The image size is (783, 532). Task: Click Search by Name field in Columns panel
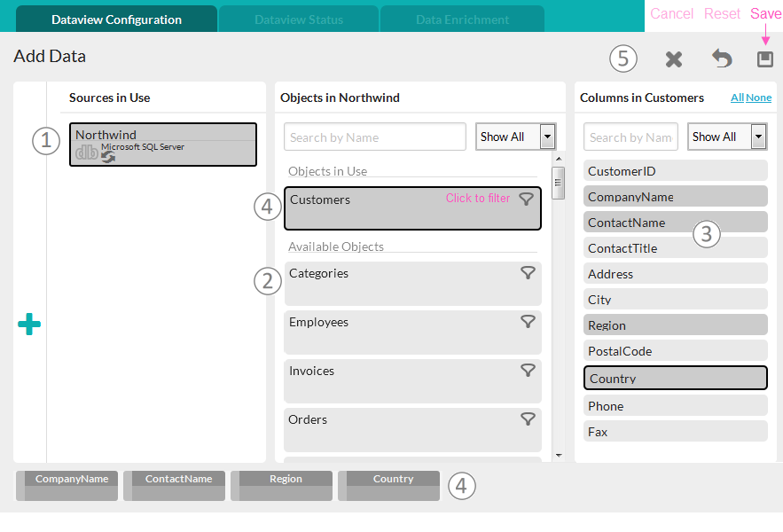630,137
